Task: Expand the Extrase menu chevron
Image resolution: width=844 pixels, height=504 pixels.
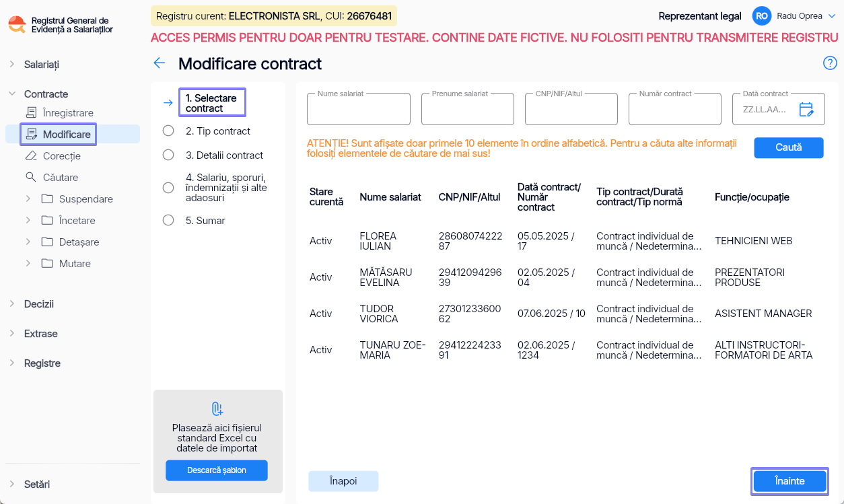Action: click(12, 334)
